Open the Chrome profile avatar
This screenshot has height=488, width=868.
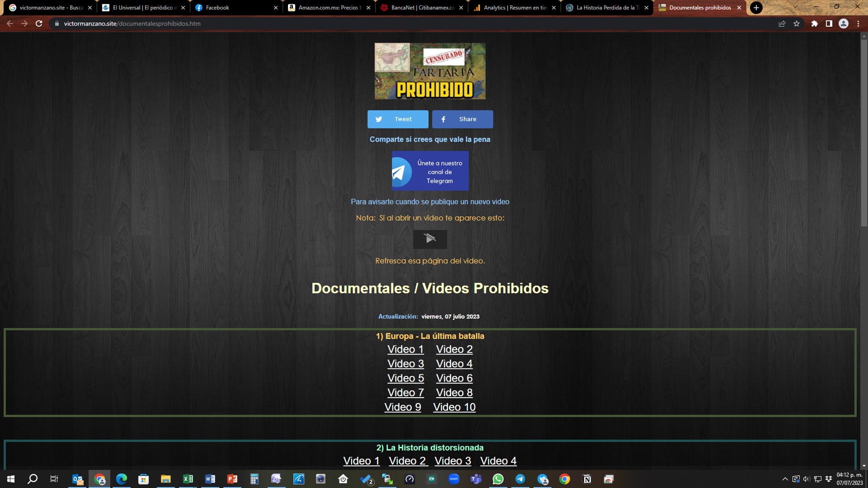(844, 23)
